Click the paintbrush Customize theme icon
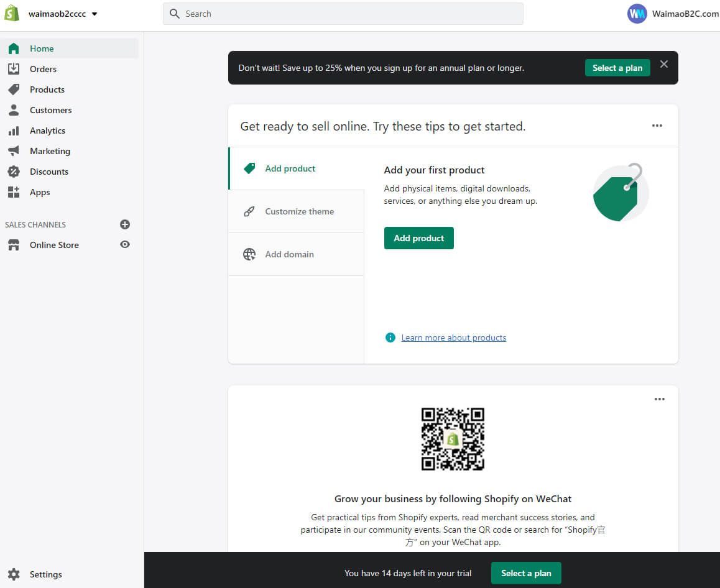 [x=249, y=211]
